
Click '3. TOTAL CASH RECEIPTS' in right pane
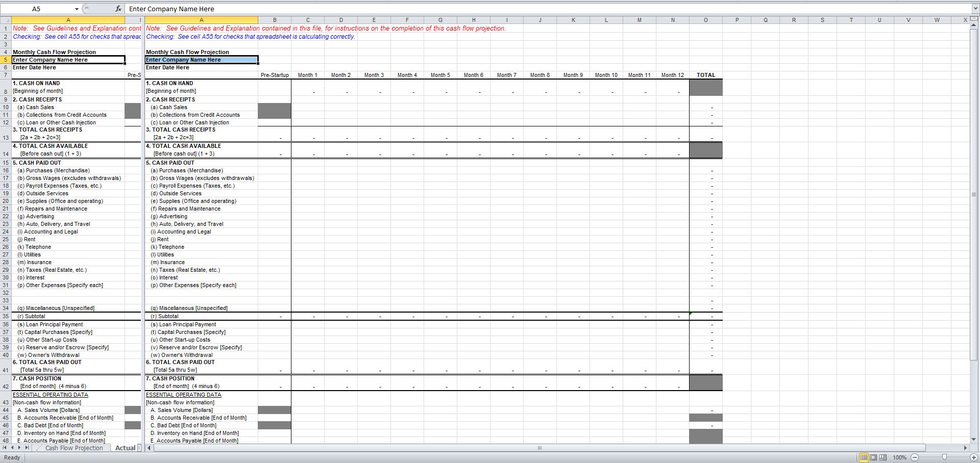[x=181, y=130]
